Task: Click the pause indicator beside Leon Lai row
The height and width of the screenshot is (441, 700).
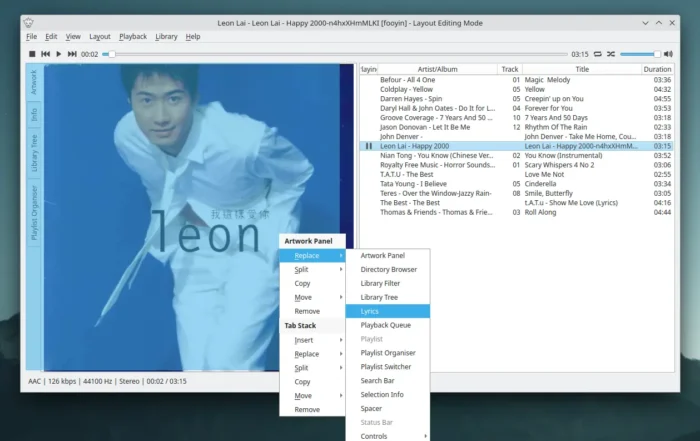Action: 369,146
